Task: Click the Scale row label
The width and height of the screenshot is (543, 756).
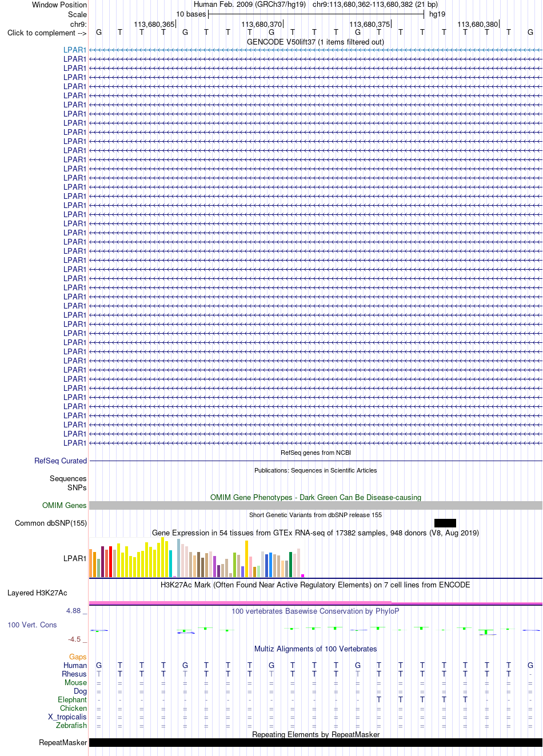Action: click(77, 14)
